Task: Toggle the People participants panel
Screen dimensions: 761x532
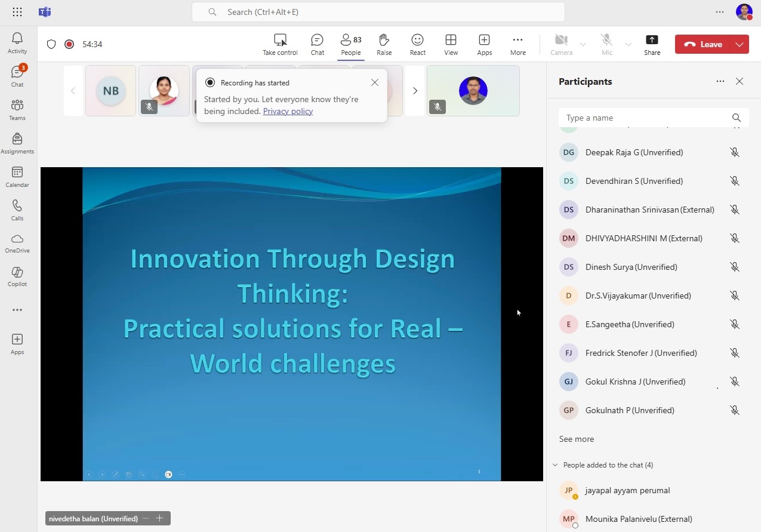Action: point(350,44)
